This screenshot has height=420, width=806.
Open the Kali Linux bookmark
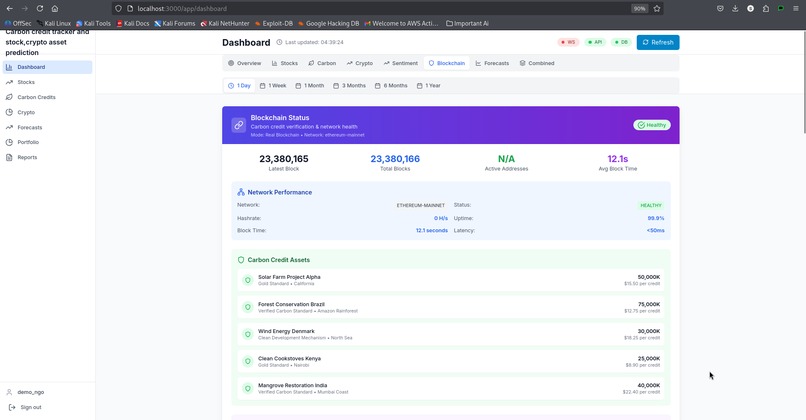54,23
